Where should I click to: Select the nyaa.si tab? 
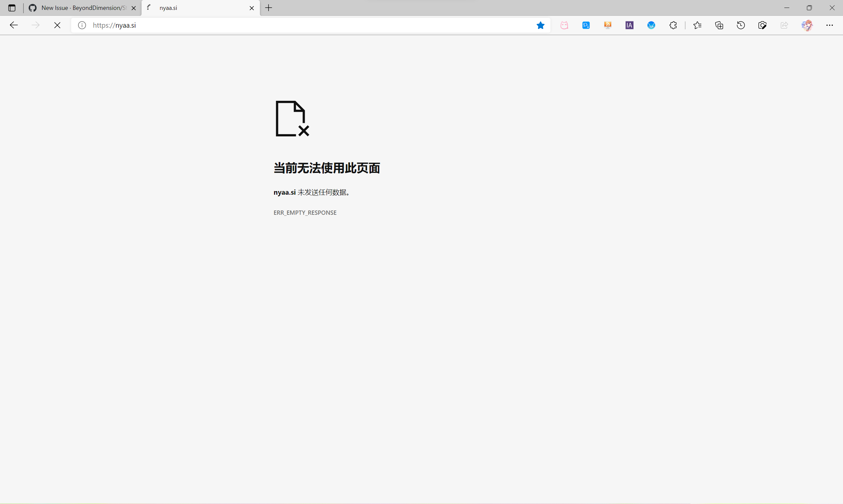coord(194,8)
